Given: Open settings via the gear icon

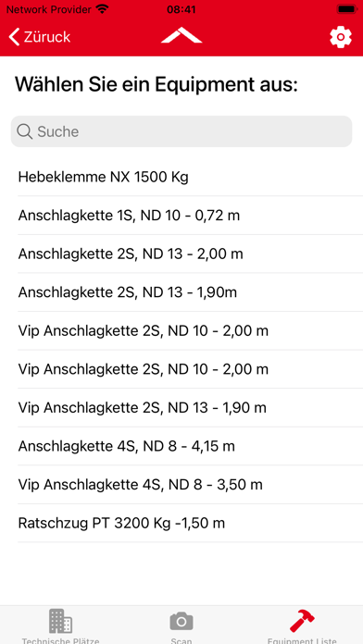Looking at the screenshot, I should tap(341, 37).
